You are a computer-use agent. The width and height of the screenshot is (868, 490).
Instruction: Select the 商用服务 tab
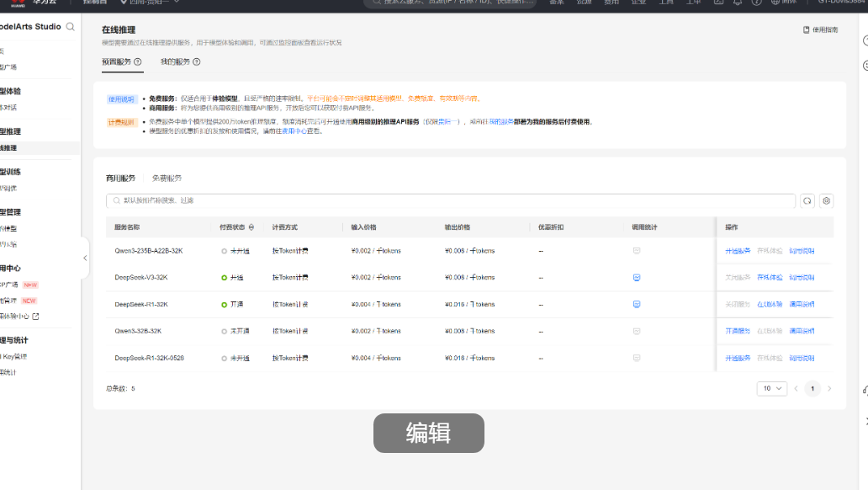120,178
